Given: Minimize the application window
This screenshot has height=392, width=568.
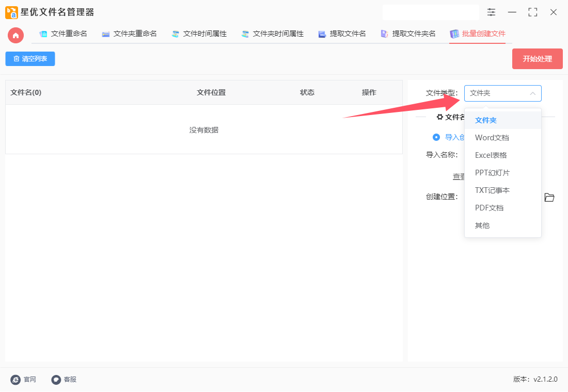Looking at the screenshot, I should (512, 12).
